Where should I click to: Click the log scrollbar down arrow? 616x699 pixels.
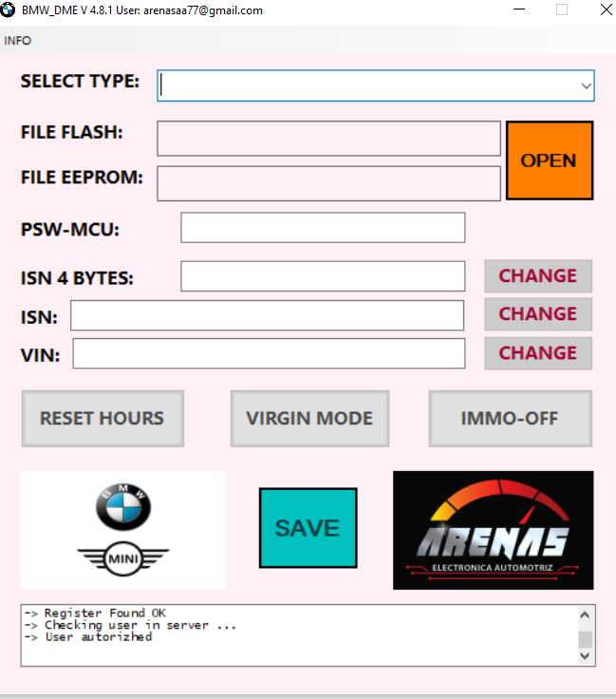(x=585, y=655)
